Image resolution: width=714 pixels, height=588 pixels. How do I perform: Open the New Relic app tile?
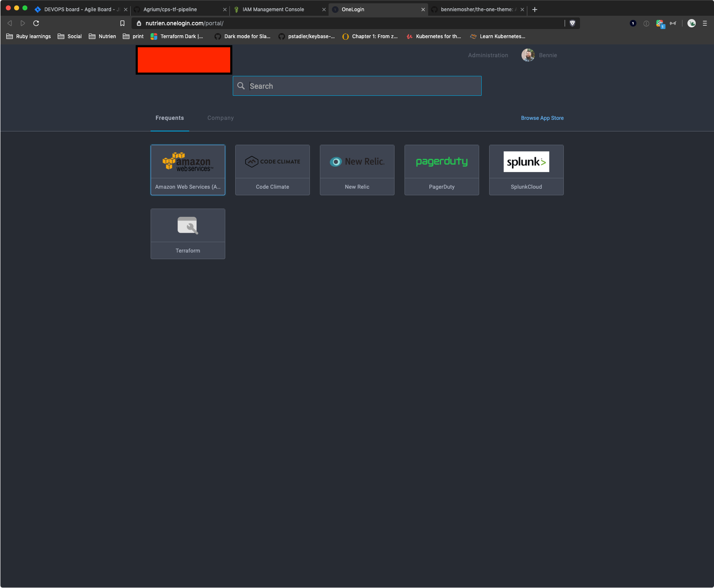coord(357,170)
